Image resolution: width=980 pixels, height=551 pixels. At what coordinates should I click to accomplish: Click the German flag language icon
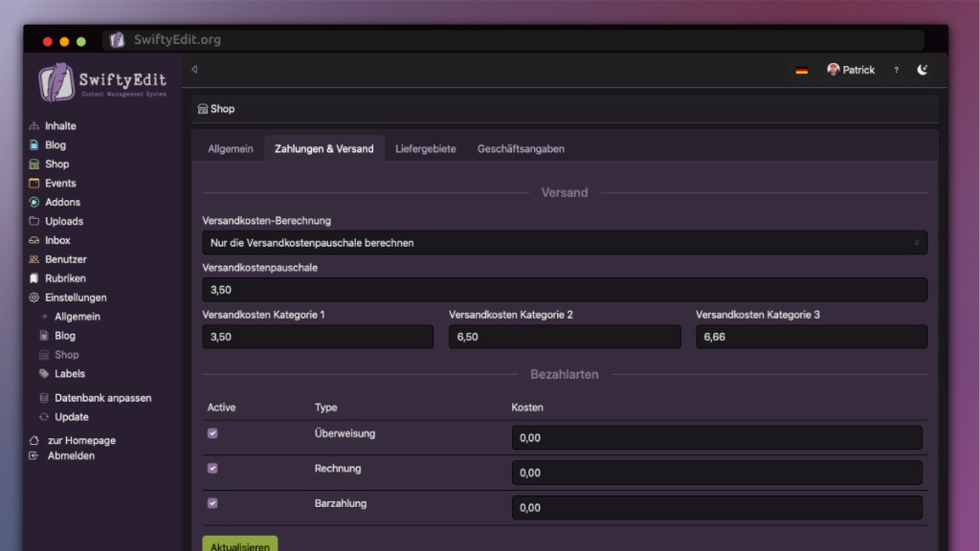[x=802, y=71]
